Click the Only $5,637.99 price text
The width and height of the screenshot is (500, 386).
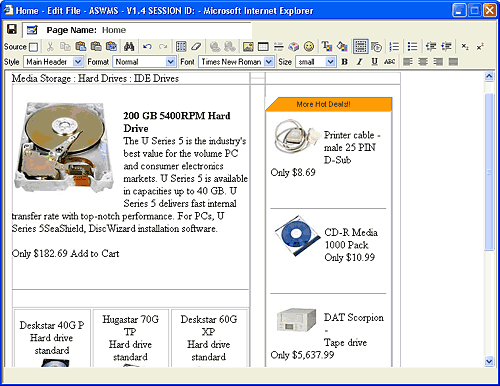[302, 355]
